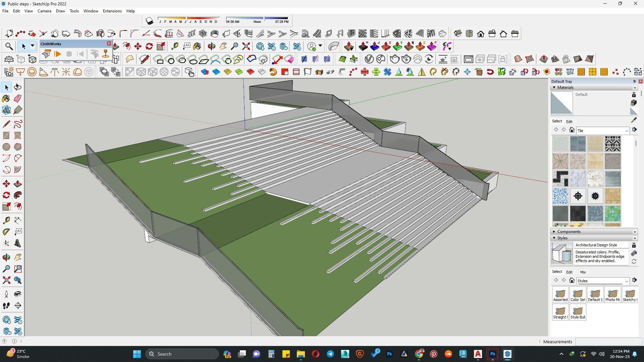This screenshot has height=362, width=644.
Task: Expand the Components panel
Action: (x=554, y=232)
